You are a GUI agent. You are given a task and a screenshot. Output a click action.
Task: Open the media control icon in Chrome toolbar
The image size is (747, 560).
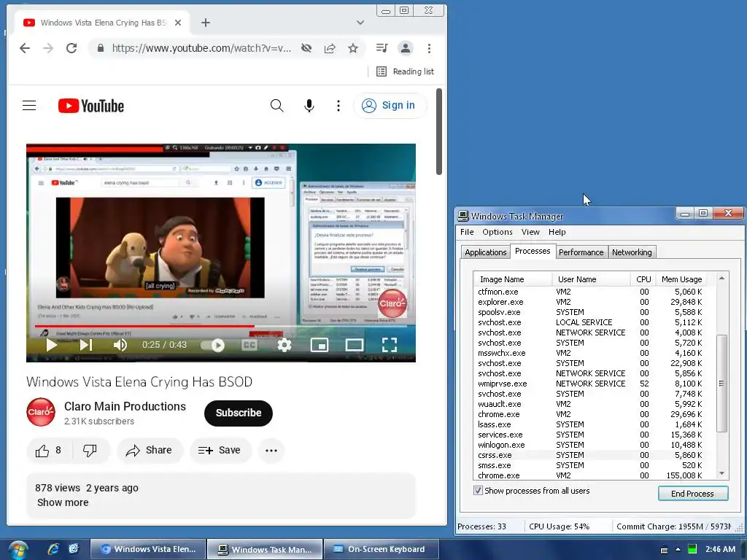pos(382,48)
